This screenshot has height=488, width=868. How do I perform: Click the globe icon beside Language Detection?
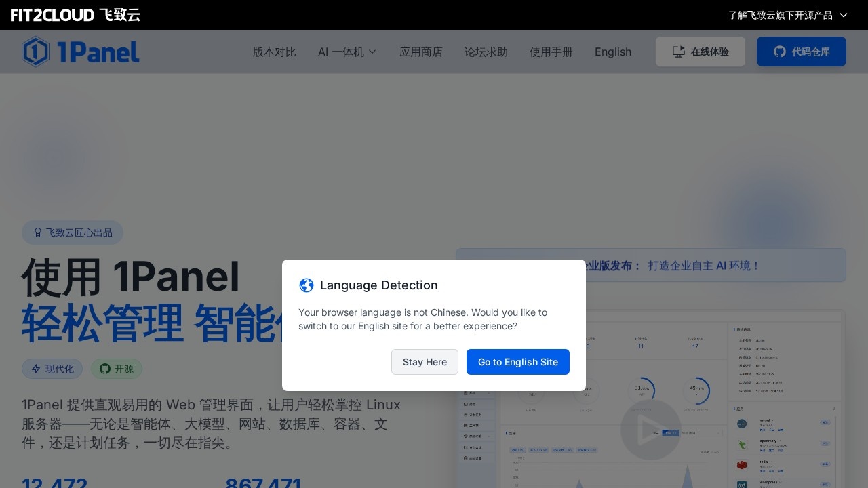click(x=307, y=285)
